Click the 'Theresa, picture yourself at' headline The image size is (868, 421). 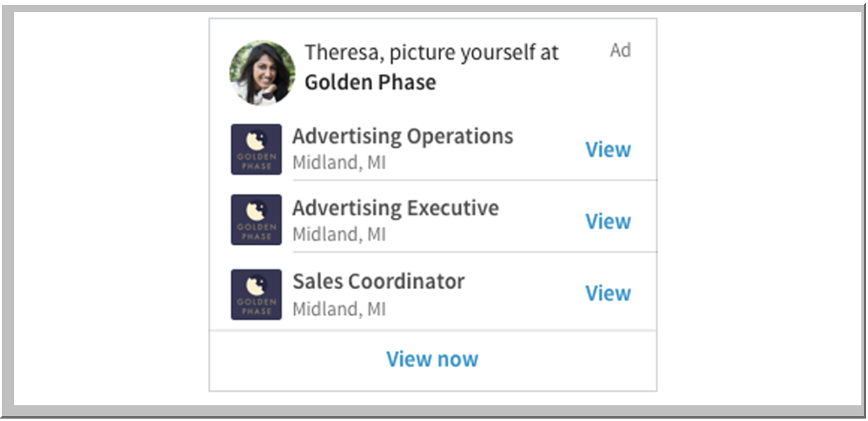(x=432, y=53)
